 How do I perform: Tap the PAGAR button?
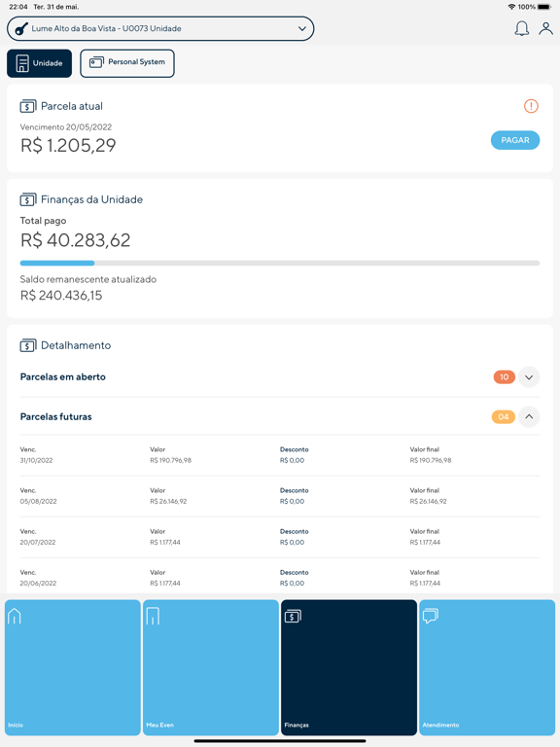point(515,140)
